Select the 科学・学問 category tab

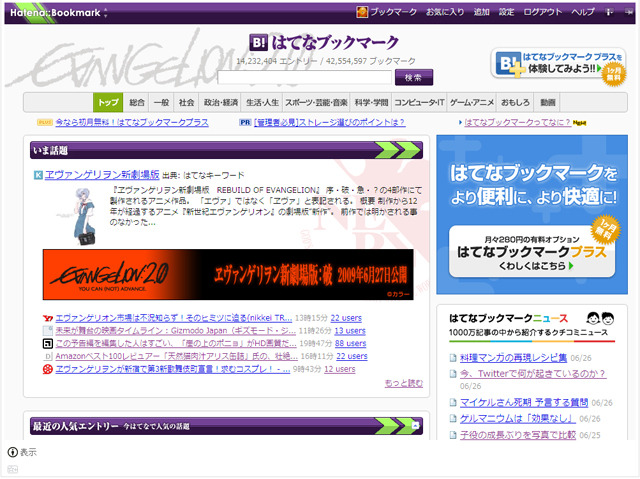pos(371,102)
